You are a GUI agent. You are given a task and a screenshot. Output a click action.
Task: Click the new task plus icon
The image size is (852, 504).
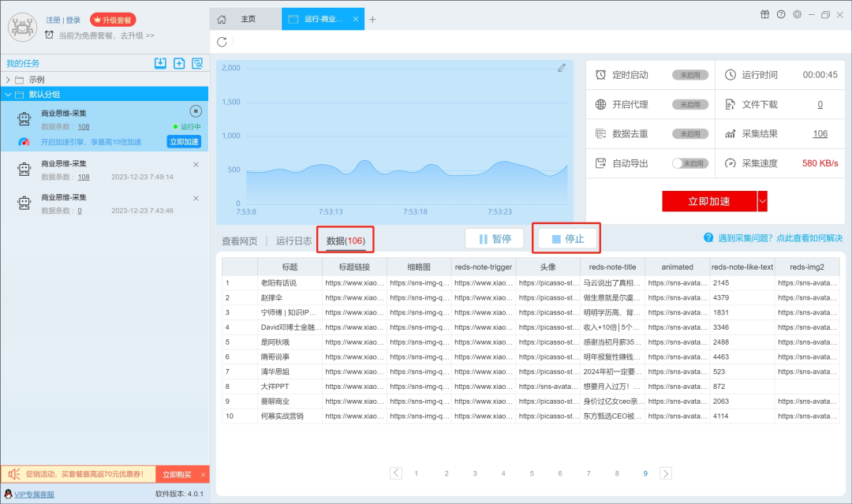click(x=179, y=64)
